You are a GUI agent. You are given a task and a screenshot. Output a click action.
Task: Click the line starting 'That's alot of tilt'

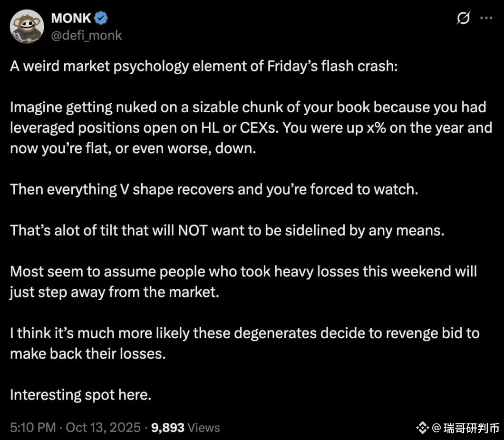227,231
